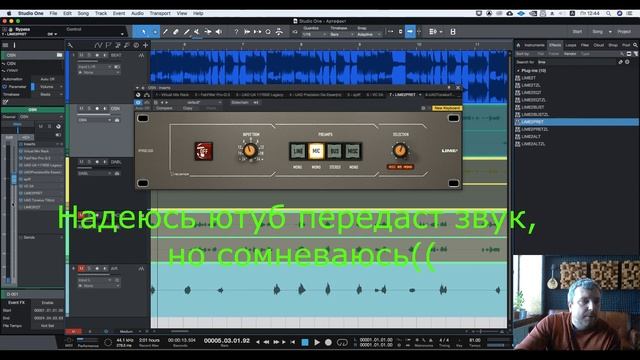Collapse the Plug-ins folder in browser
This screenshot has width=640, height=360.
point(518,71)
